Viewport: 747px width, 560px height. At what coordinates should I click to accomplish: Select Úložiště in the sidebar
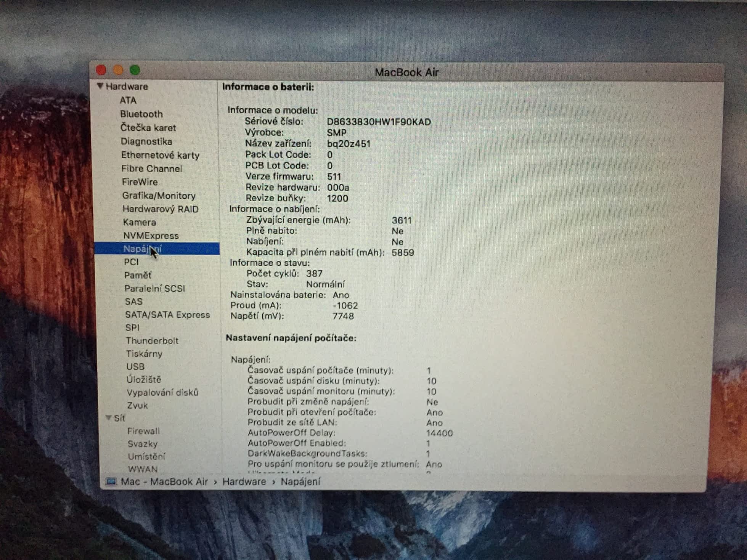(143, 380)
